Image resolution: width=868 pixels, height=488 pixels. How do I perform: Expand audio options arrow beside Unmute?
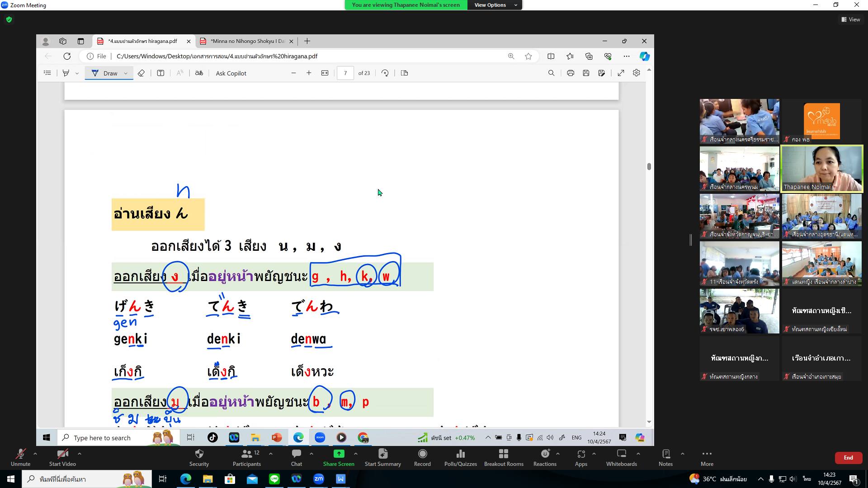pos(35,454)
